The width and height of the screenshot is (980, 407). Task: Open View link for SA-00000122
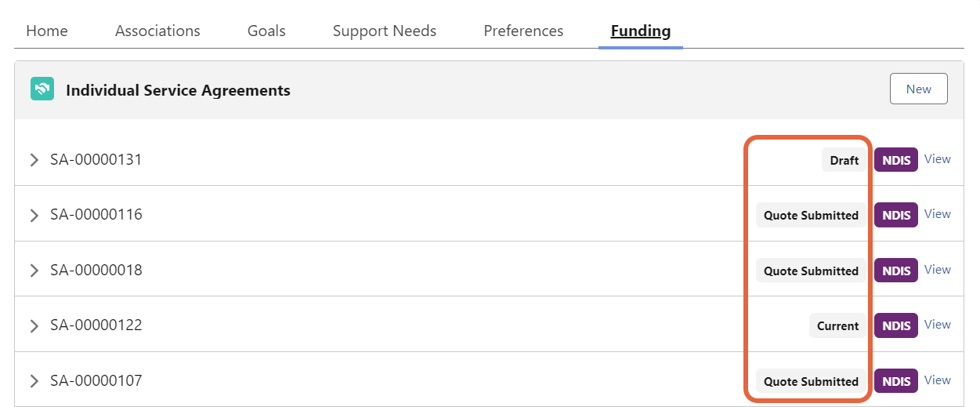click(937, 325)
